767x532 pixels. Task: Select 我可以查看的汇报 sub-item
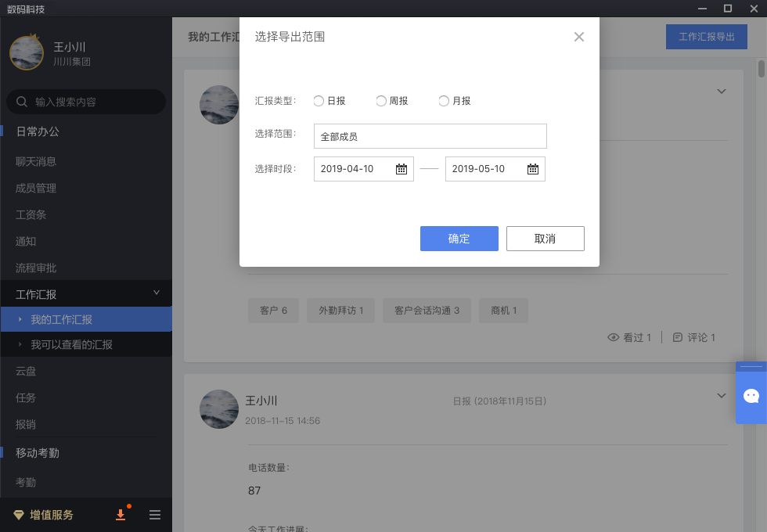pos(86,345)
